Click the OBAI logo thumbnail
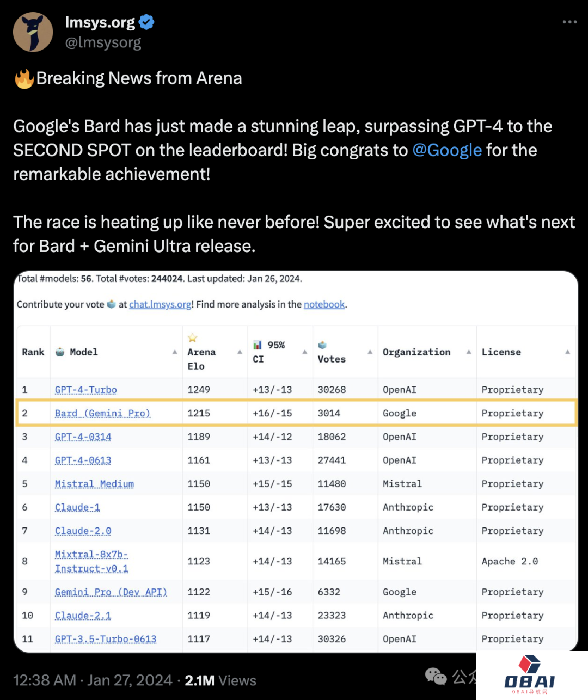 [530, 676]
